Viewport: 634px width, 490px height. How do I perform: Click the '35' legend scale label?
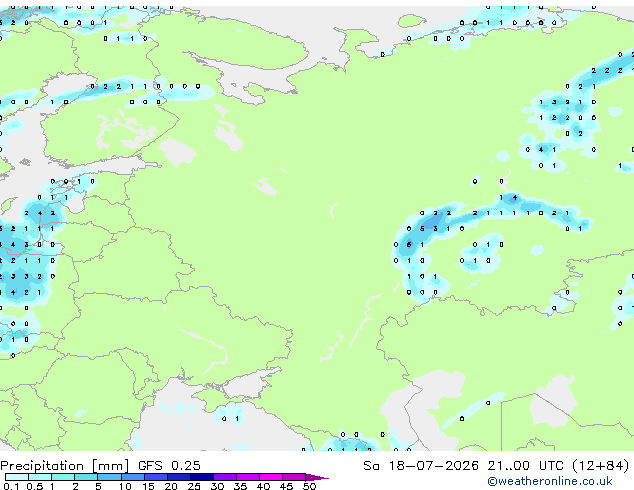coord(240,486)
